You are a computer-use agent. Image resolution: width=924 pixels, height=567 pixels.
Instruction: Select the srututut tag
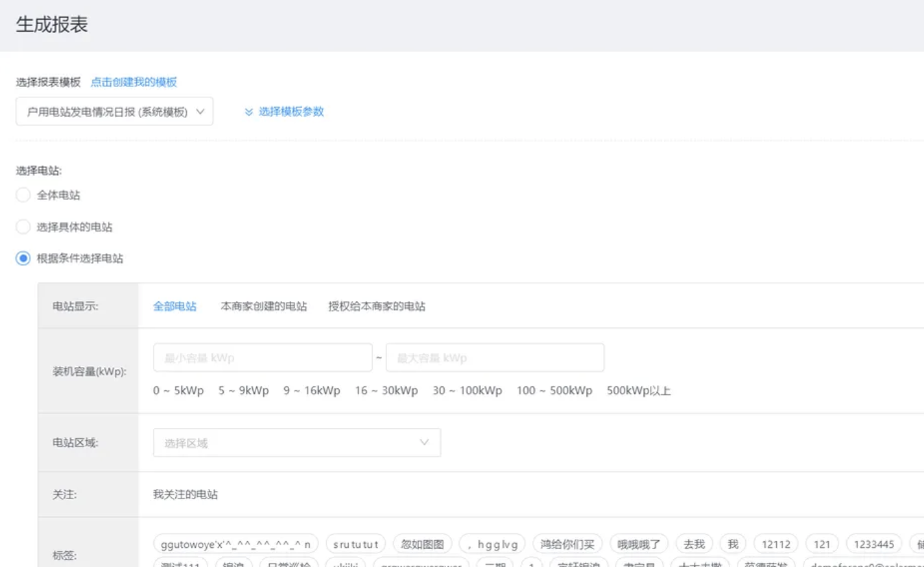[355, 544]
